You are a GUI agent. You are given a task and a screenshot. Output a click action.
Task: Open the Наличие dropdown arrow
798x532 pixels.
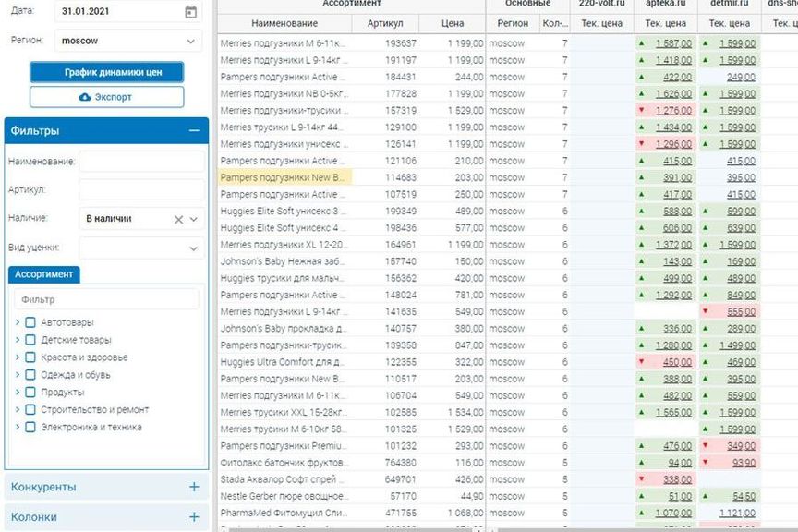[x=193, y=220]
